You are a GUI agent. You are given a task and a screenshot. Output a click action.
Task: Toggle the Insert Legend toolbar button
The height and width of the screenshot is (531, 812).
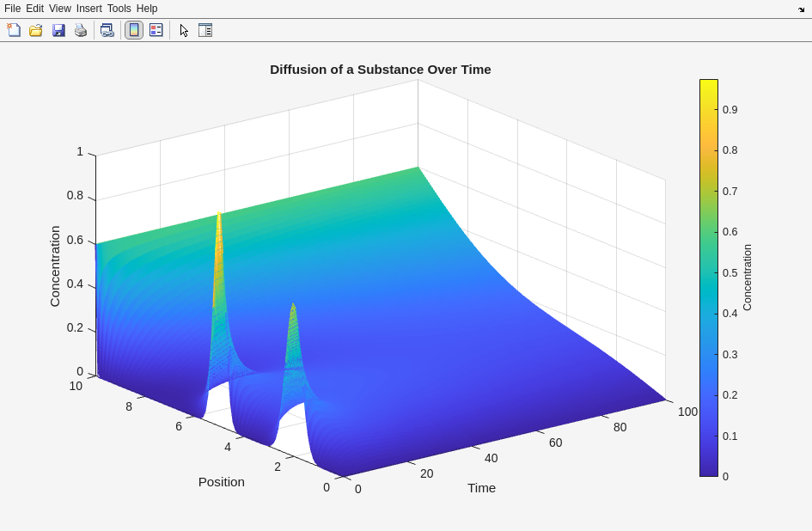click(156, 30)
